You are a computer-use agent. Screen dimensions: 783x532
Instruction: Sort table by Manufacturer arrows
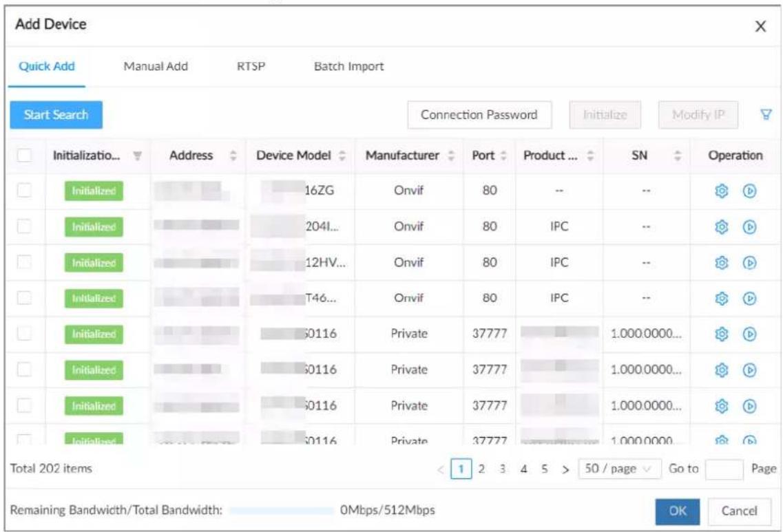point(451,156)
